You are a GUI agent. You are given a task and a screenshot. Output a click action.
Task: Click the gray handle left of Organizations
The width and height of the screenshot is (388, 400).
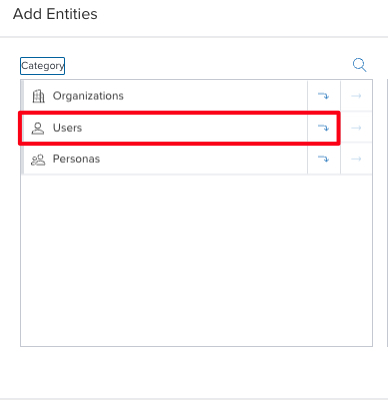coord(22,96)
